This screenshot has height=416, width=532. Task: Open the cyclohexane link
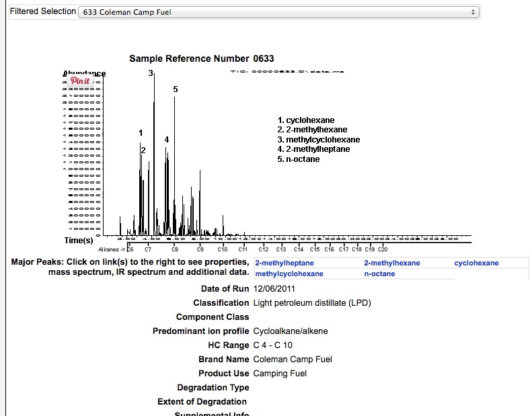pyautogui.click(x=476, y=263)
